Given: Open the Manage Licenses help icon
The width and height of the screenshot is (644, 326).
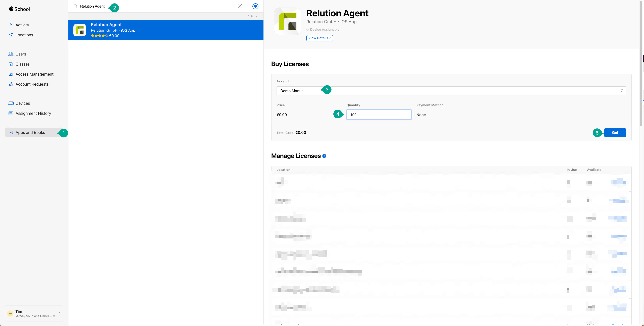Looking at the screenshot, I should click(x=324, y=156).
